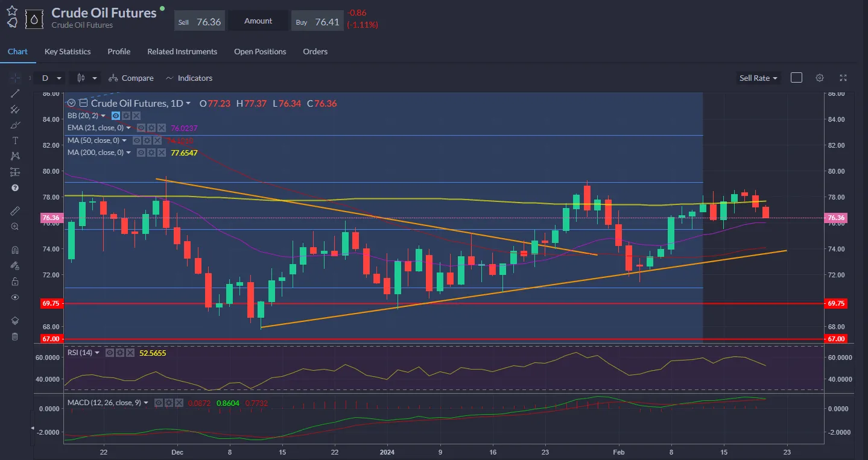The image size is (868, 460).
Task: Lock all drawings using the padlock icon
Action: tap(15, 281)
